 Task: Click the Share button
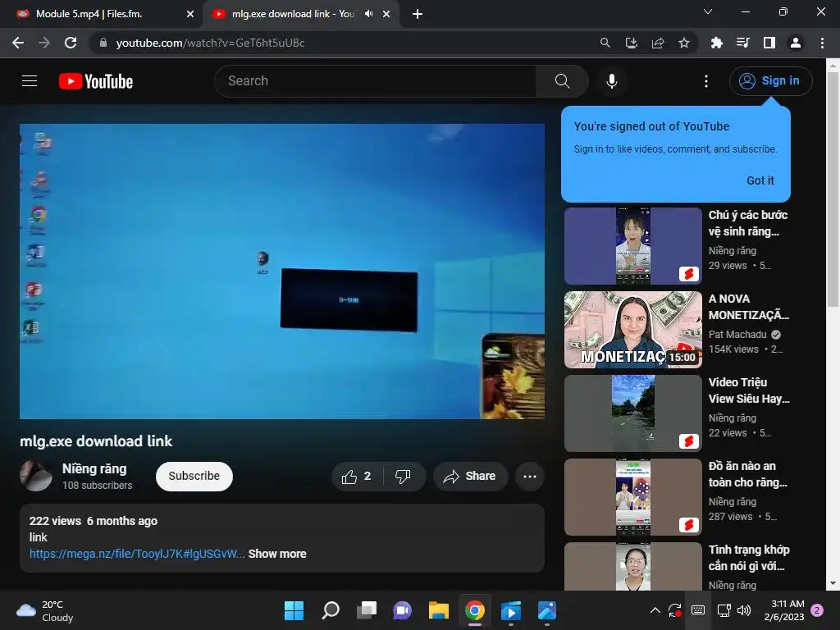(x=470, y=477)
